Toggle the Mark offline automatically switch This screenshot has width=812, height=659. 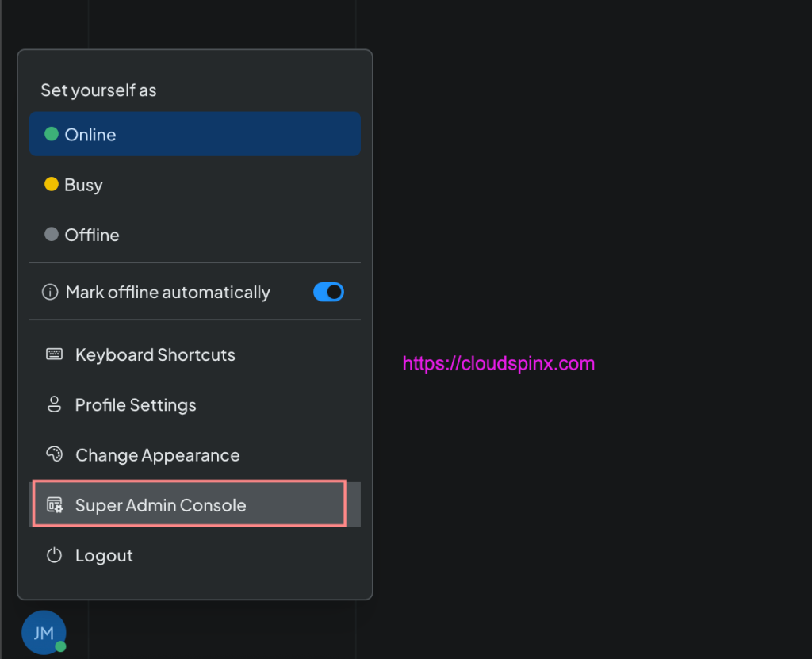click(328, 292)
